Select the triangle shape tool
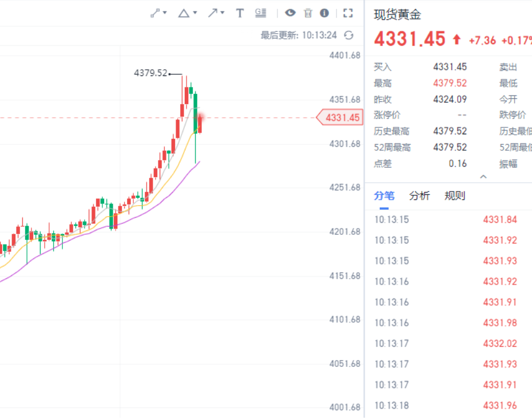This screenshot has height=420, width=532. [x=184, y=13]
